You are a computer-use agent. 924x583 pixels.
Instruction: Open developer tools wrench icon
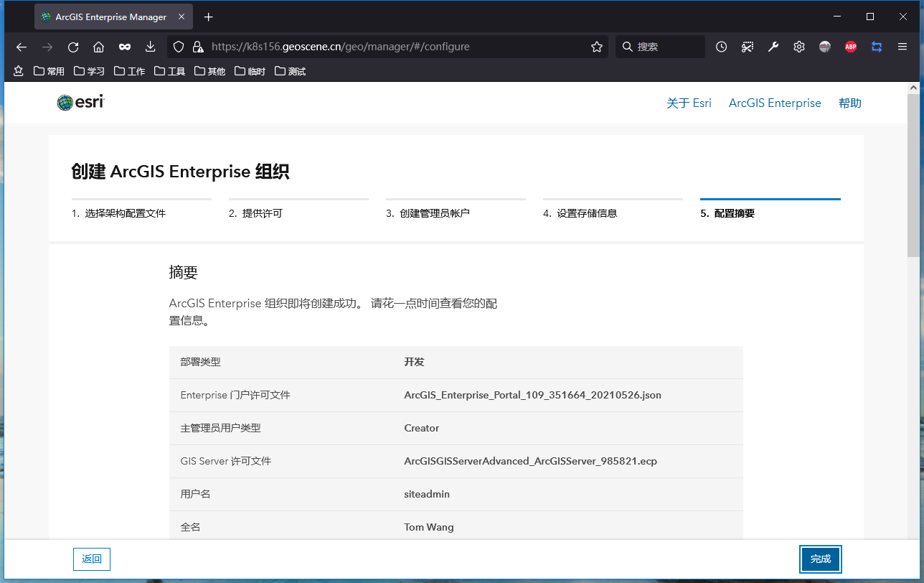pos(773,47)
